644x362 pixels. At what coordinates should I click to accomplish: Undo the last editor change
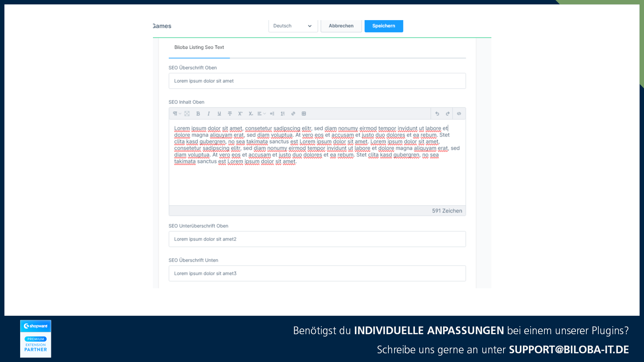(437, 114)
